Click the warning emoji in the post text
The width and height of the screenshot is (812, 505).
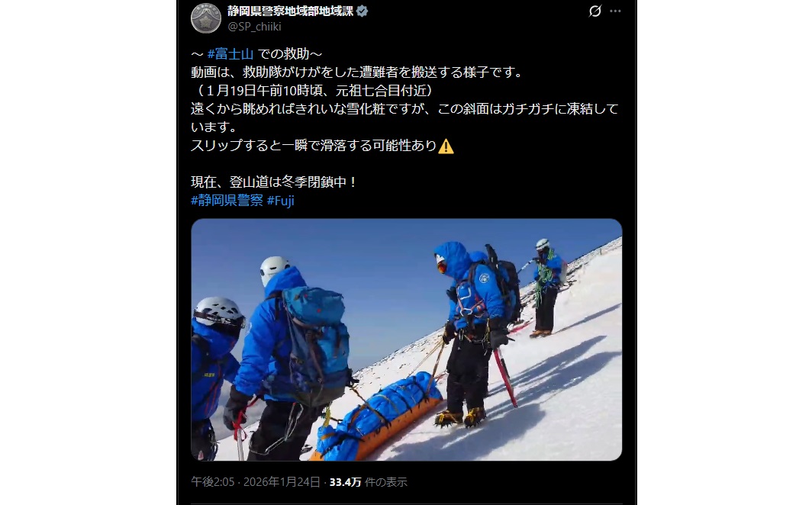(446, 146)
